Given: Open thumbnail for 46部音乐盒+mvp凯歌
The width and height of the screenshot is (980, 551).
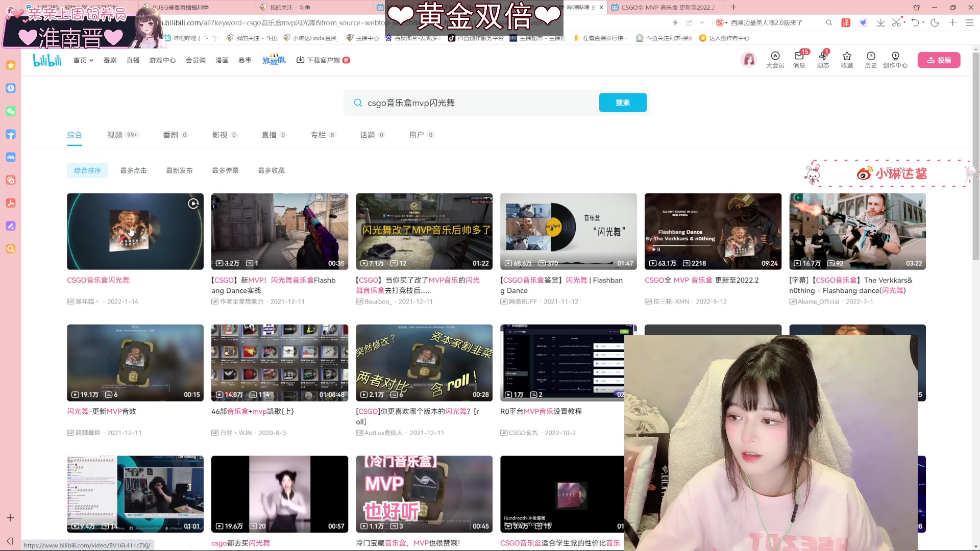Looking at the screenshot, I should 280,363.
